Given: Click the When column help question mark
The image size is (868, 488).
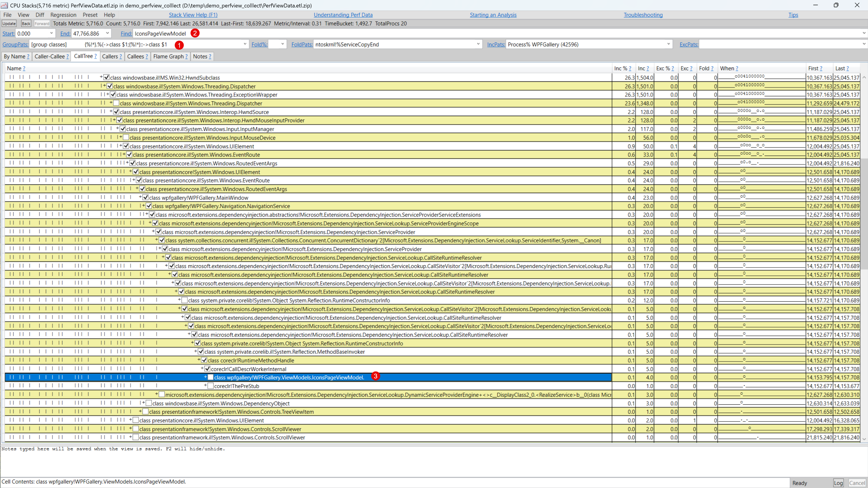Looking at the screenshot, I should point(737,68).
